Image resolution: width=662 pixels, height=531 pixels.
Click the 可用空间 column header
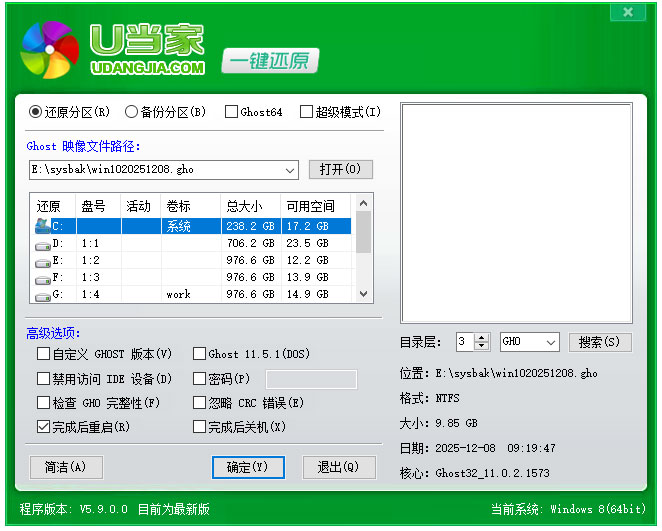[x=316, y=206]
